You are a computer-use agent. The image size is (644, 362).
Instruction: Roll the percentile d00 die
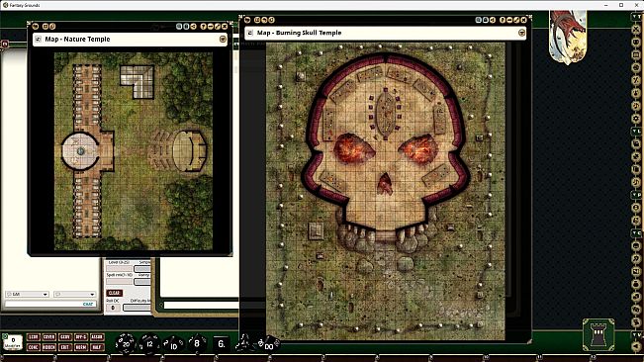268,344
